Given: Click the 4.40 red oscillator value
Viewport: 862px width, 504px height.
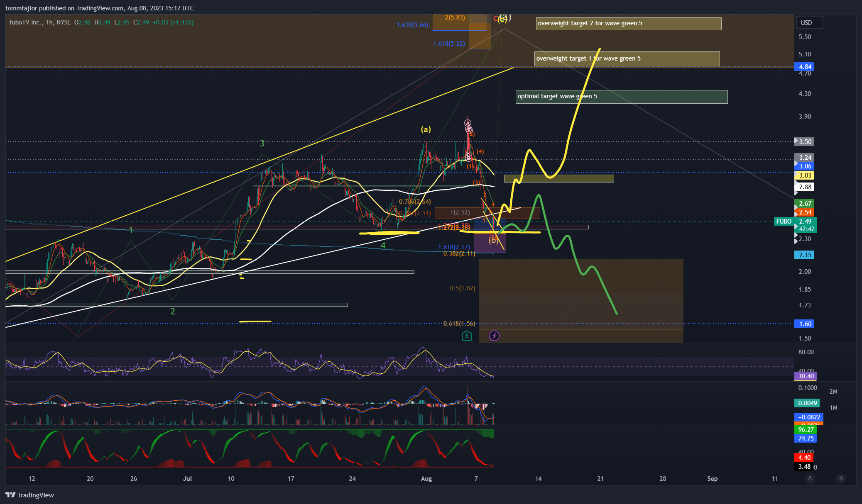Looking at the screenshot, I should pyautogui.click(x=804, y=458).
